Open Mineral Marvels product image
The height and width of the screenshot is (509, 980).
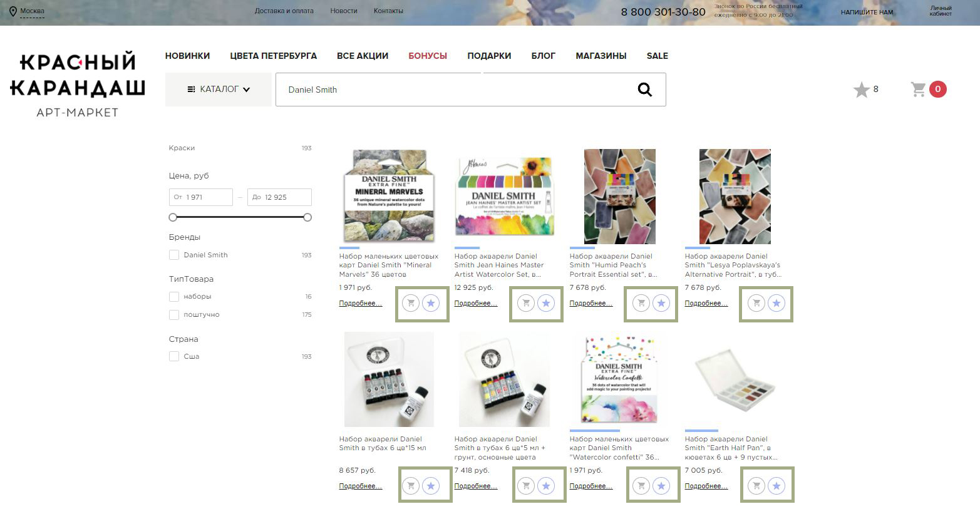coord(389,196)
